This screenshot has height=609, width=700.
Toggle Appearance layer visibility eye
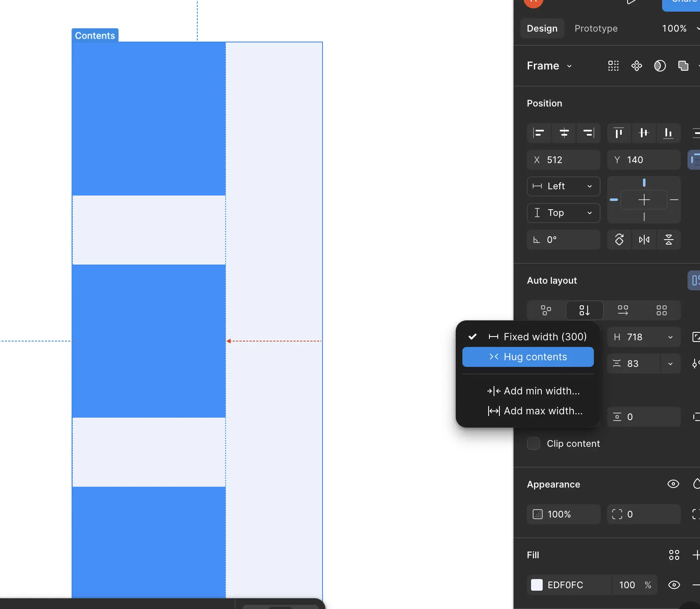[x=673, y=484]
